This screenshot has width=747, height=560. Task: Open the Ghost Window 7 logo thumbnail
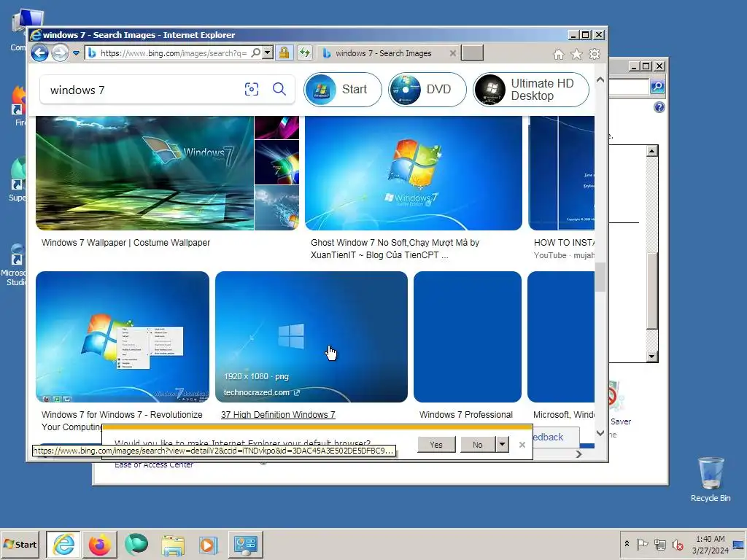click(x=414, y=174)
